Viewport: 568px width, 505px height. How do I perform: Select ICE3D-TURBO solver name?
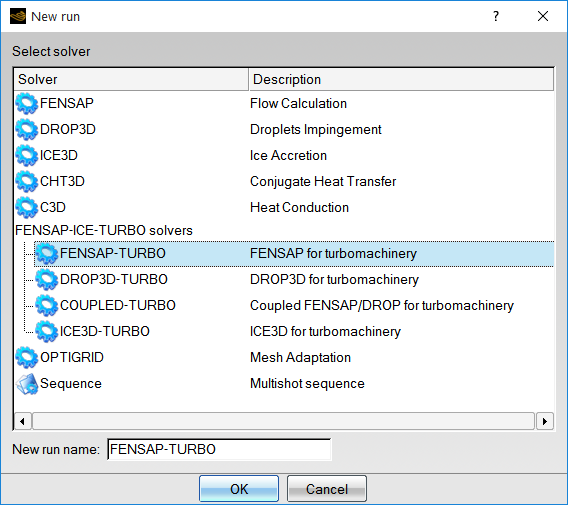point(105,331)
